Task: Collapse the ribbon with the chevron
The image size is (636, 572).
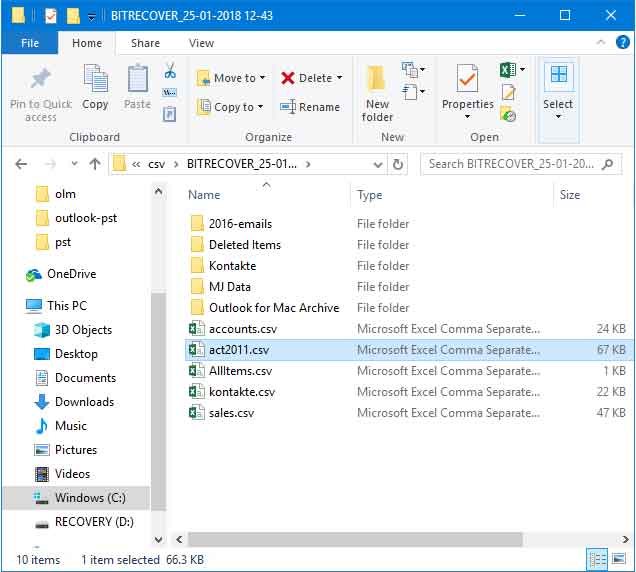Action: 601,42
